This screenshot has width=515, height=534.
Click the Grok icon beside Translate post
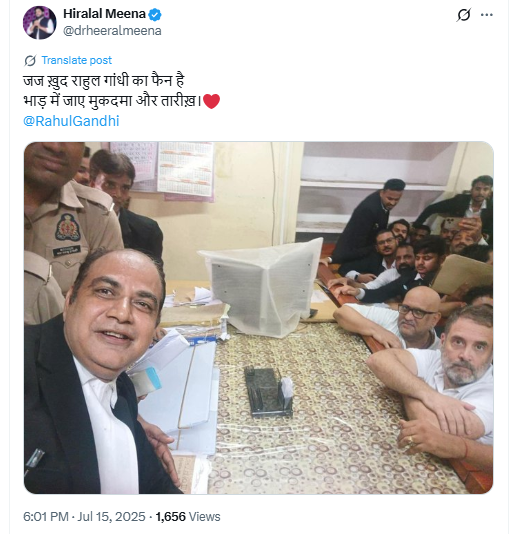click(x=30, y=61)
